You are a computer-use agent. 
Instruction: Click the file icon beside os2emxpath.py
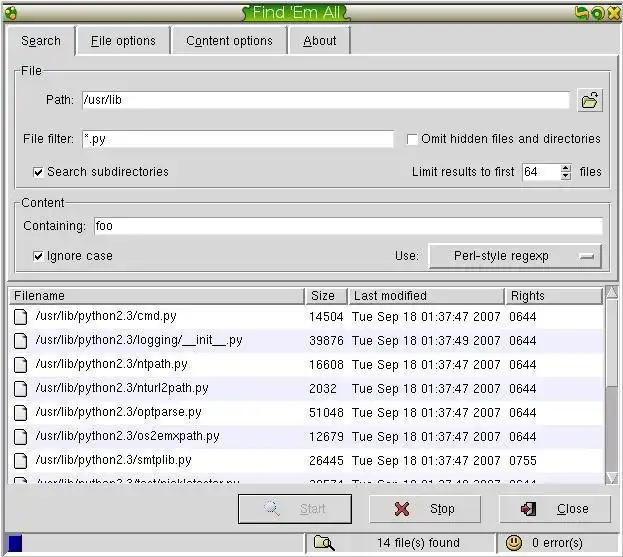coord(21,437)
